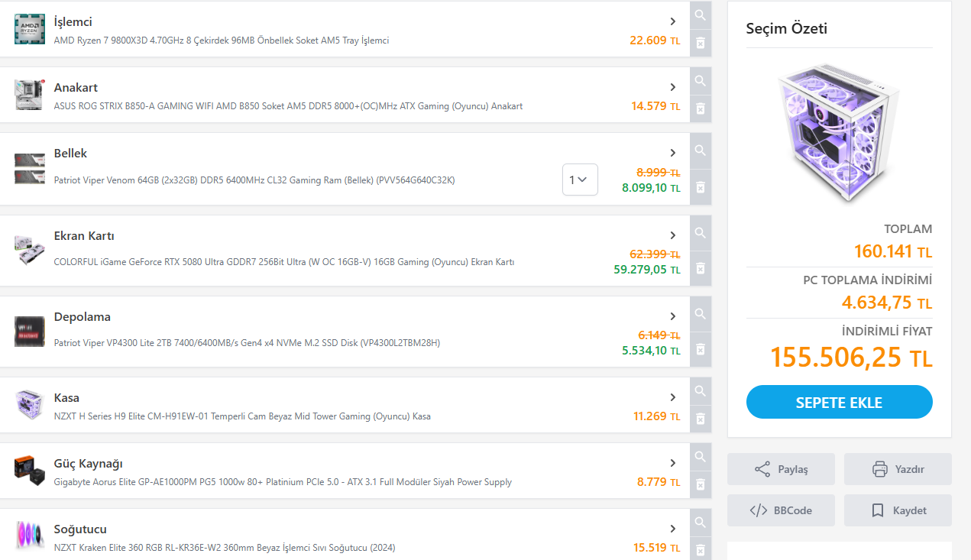Click the COLORFUL iGame RTX 5080 product name
The image size is (971, 560).
coord(284,262)
